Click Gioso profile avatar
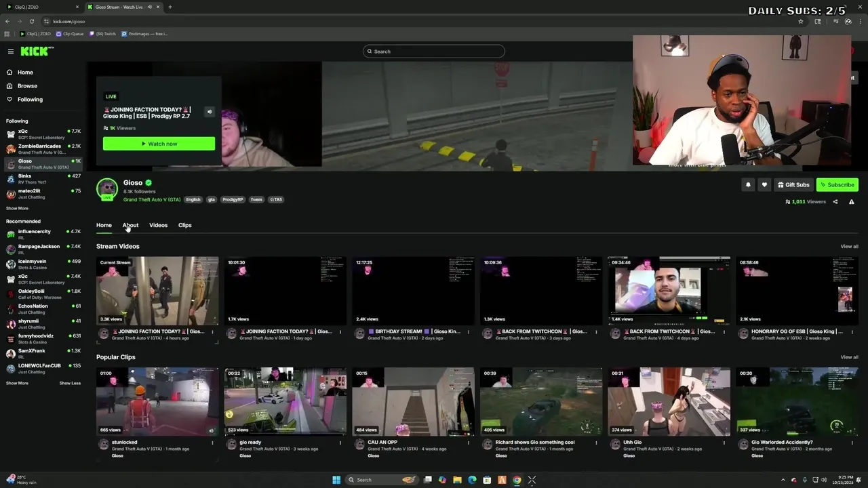The width and height of the screenshot is (868, 488). point(106,189)
